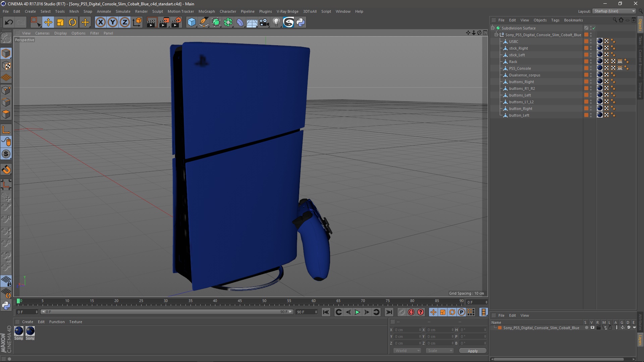Select the Move tool
644x362 pixels.
[x=48, y=22]
